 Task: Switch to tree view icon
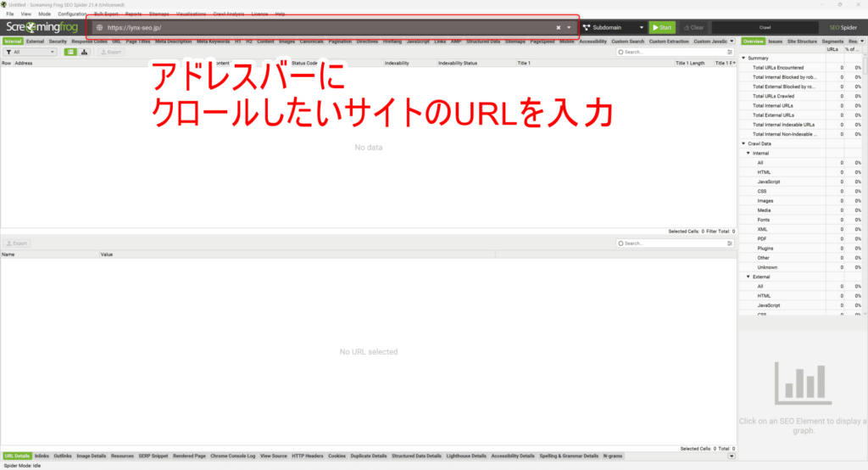[x=85, y=52]
